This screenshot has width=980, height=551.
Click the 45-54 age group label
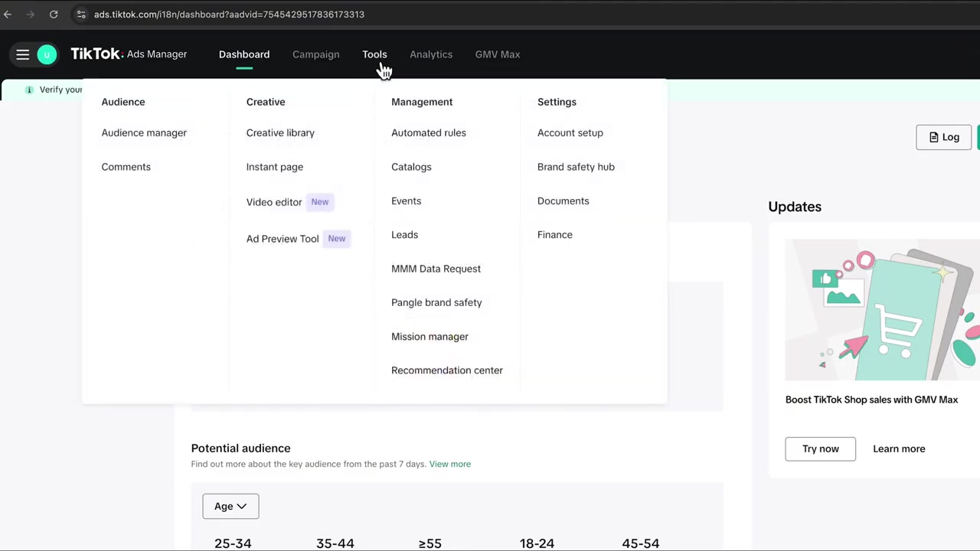[x=641, y=543]
